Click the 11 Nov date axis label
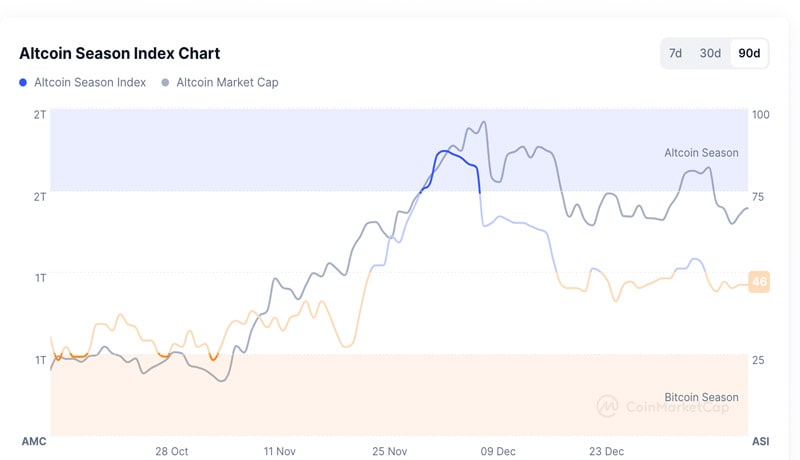 coord(280,451)
